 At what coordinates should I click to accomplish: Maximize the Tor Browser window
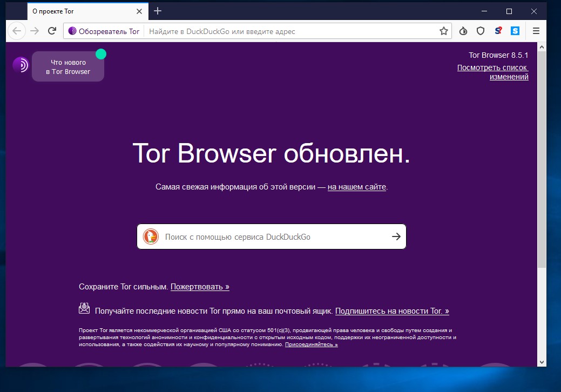tap(509, 11)
